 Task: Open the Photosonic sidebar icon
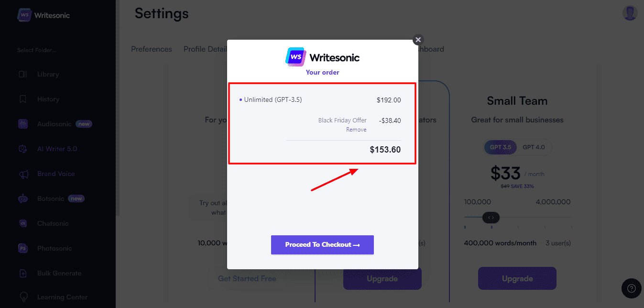tap(22, 248)
